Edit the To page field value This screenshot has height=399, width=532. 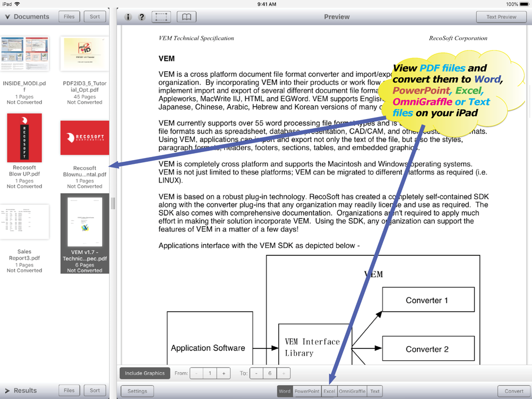point(270,373)
